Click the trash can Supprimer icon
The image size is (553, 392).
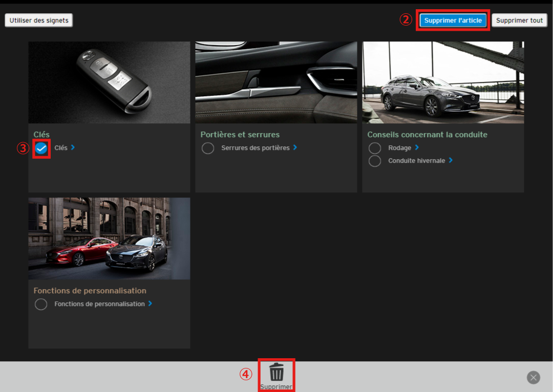tap(276, 372)
